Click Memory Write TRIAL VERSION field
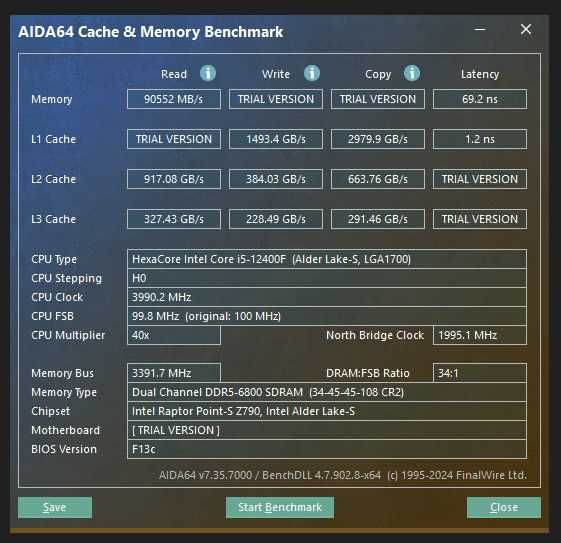Screen dimensions: 561x543 click(x=276, y=99)
